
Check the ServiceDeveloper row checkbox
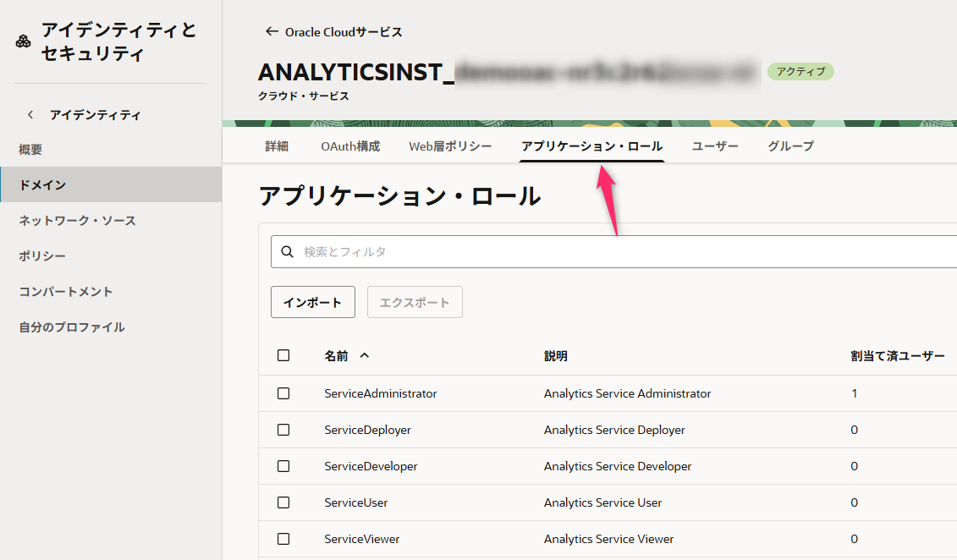pyautogui.click(x=283, y=466)
